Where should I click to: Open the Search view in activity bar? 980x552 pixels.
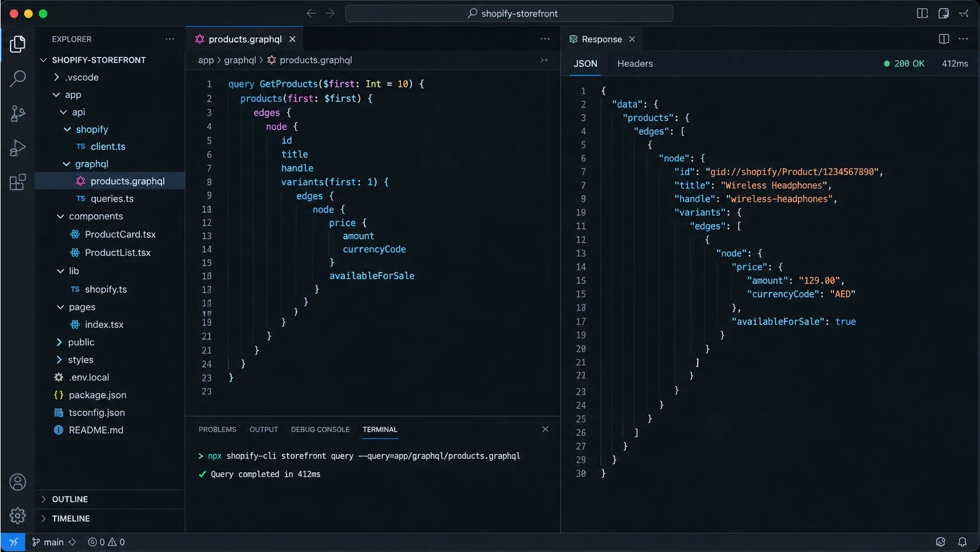tap(18, 78)
